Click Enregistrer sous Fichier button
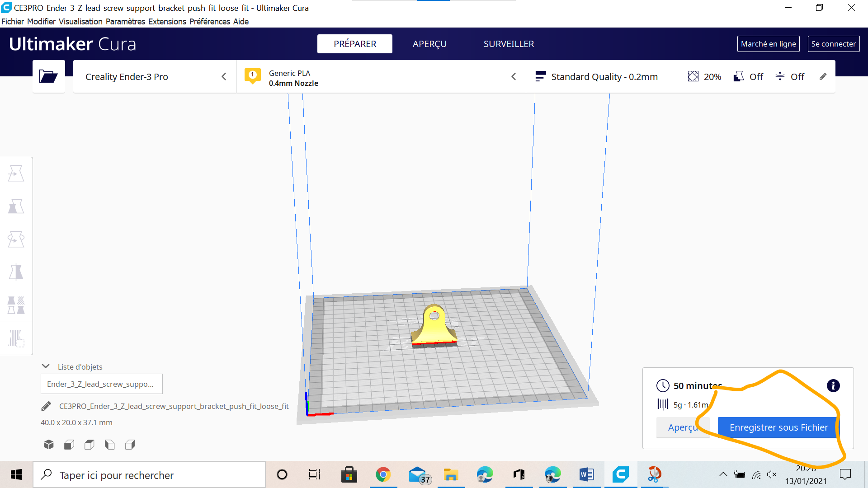Screen dimensions: 868x488 click(x=778, y=427)
